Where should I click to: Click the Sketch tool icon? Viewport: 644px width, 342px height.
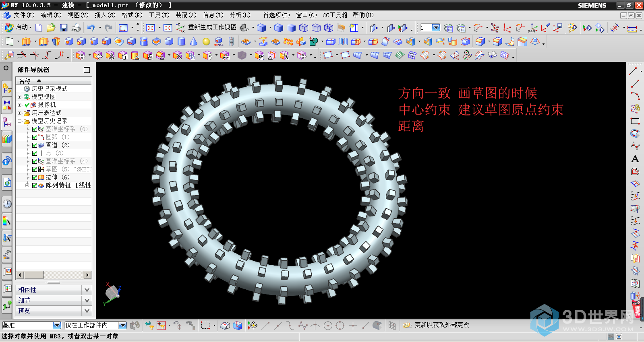(9, 41)
